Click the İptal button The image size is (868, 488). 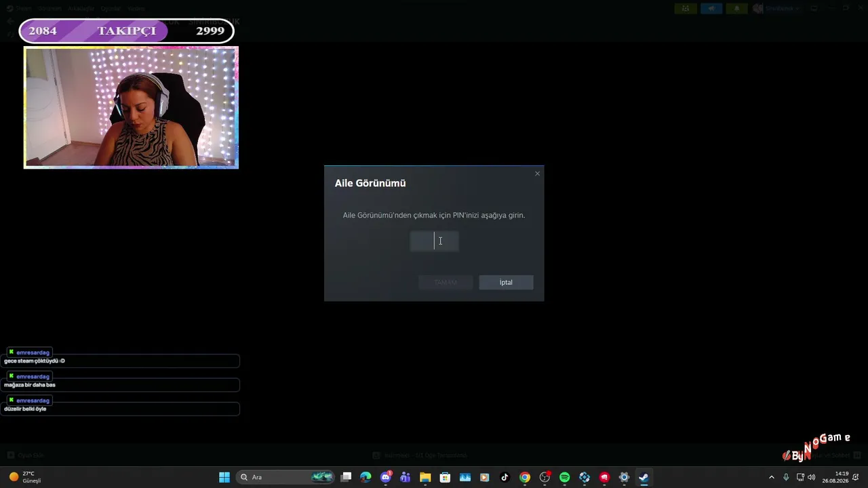[506, 282]
